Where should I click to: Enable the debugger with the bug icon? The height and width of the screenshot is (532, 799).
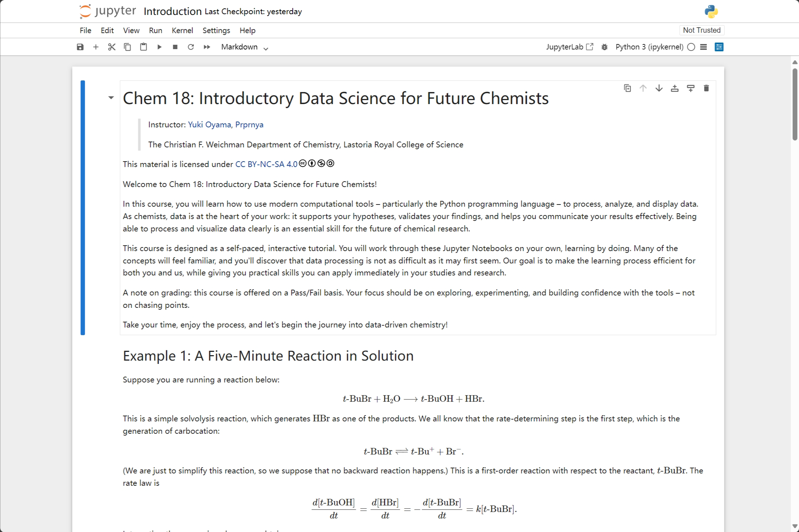(x=604, y=47)
